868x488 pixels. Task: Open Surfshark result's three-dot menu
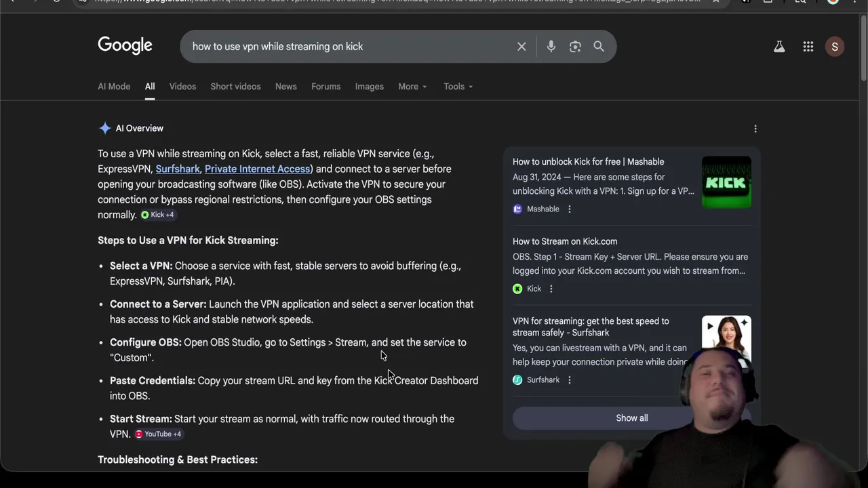[570, 380]
